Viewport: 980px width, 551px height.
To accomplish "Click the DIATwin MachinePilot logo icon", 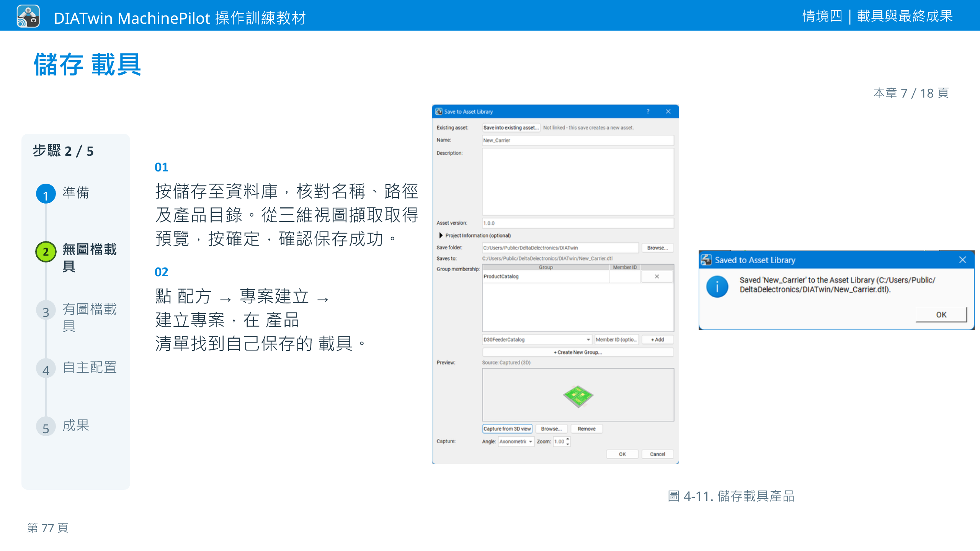I will [x=28, y=16].
